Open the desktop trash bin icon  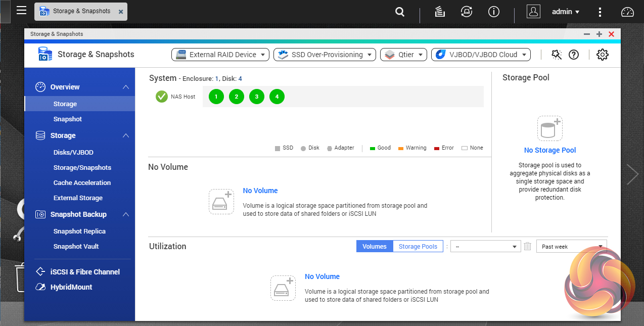point(20,277)
